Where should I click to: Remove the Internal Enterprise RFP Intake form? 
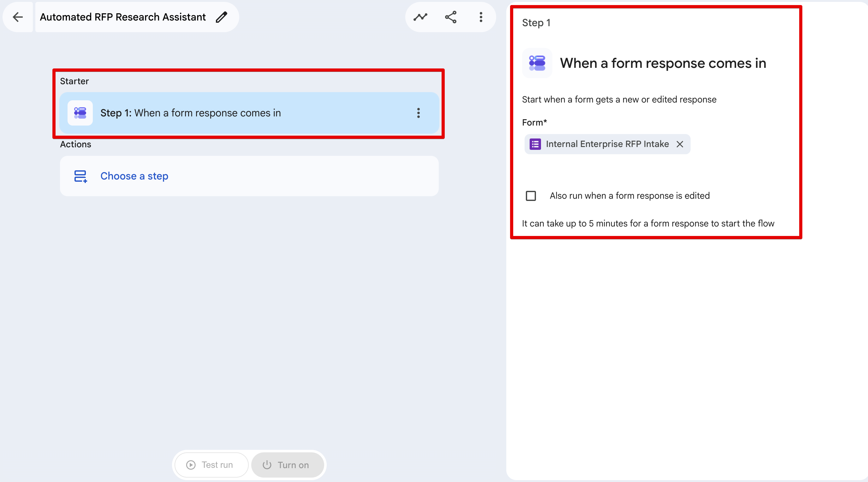coord(680,144)
